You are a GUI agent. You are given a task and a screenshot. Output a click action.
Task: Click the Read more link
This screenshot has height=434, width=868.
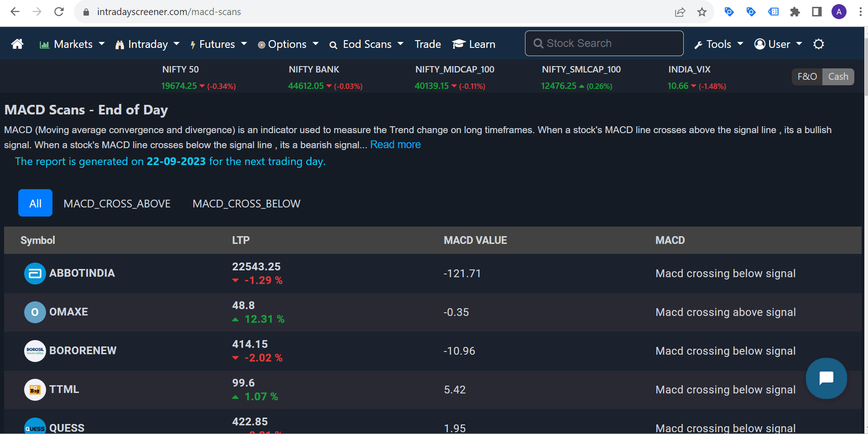pos(395,145)
